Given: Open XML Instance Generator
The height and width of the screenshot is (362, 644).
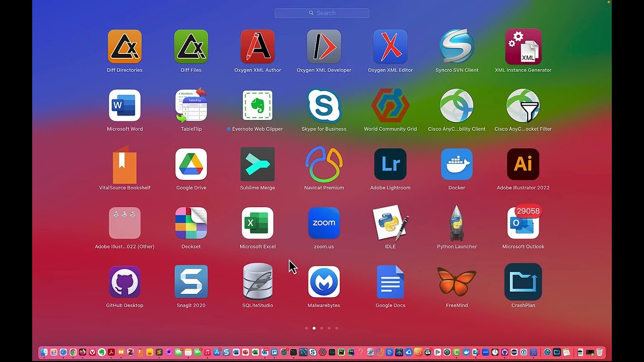Looking at the screenshot, I should pyautogui.click(x=523, y=47).
